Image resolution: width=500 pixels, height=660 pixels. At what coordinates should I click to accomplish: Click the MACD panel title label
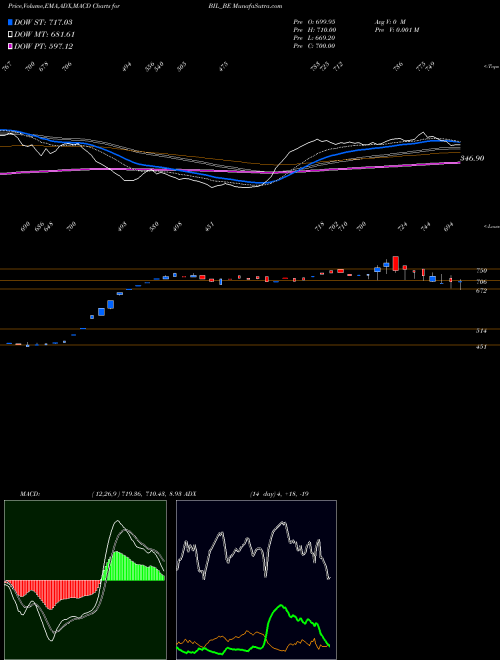pos(30,493)
